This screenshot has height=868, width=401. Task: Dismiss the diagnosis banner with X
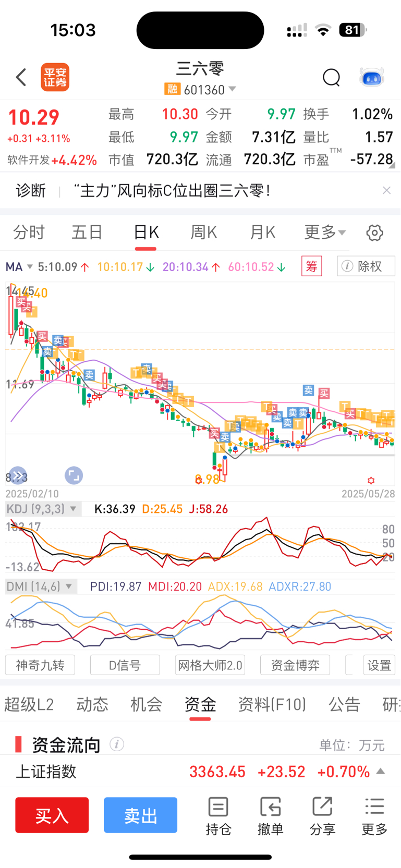point(386,190)
